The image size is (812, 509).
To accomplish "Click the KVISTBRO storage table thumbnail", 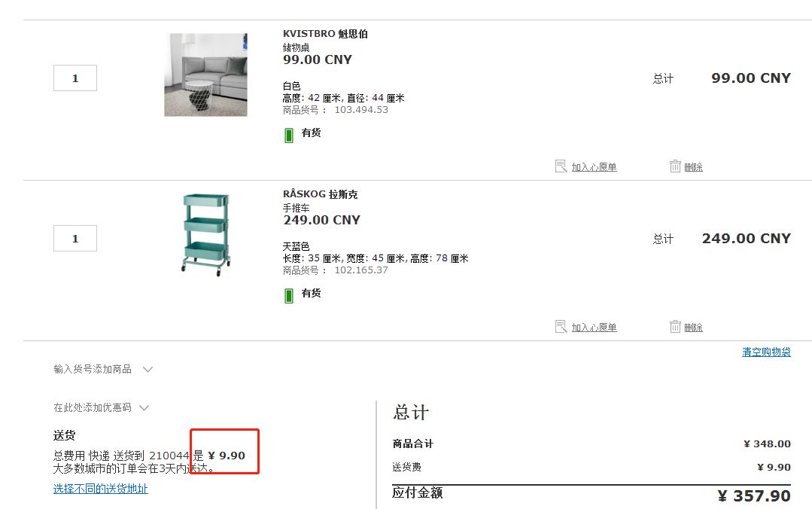I will tap(205, 74).
